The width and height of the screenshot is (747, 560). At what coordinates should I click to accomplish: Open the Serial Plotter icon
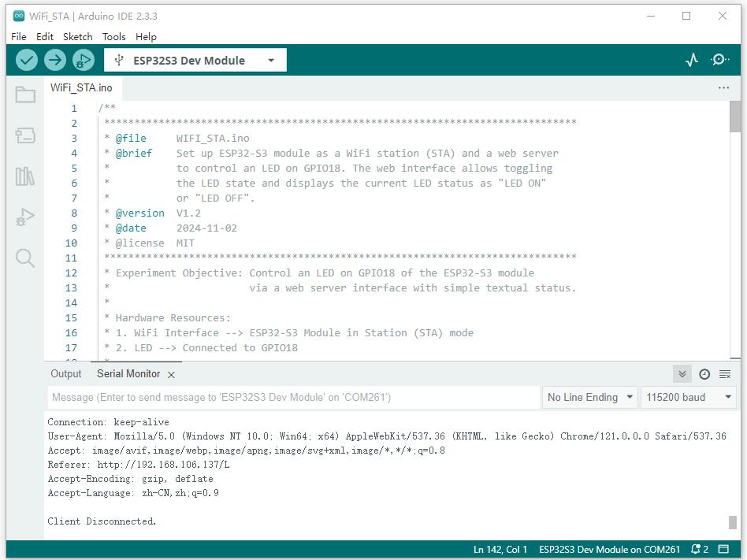(x=692, y=60)
